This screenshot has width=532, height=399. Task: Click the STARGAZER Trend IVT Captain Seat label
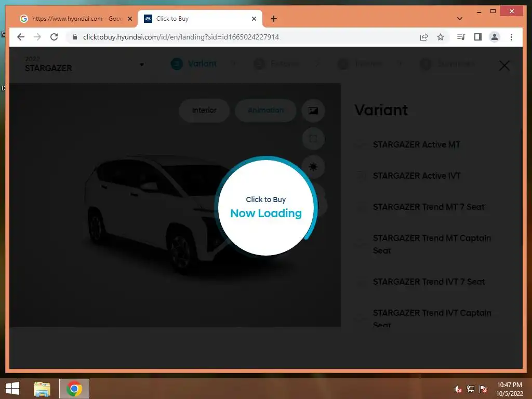tap(432, 318)
